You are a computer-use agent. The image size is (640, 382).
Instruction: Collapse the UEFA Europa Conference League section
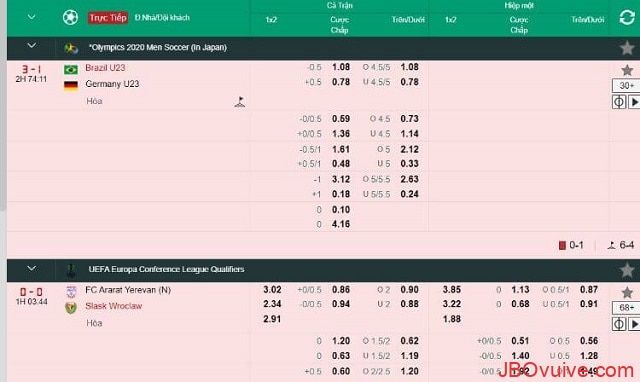31,268
